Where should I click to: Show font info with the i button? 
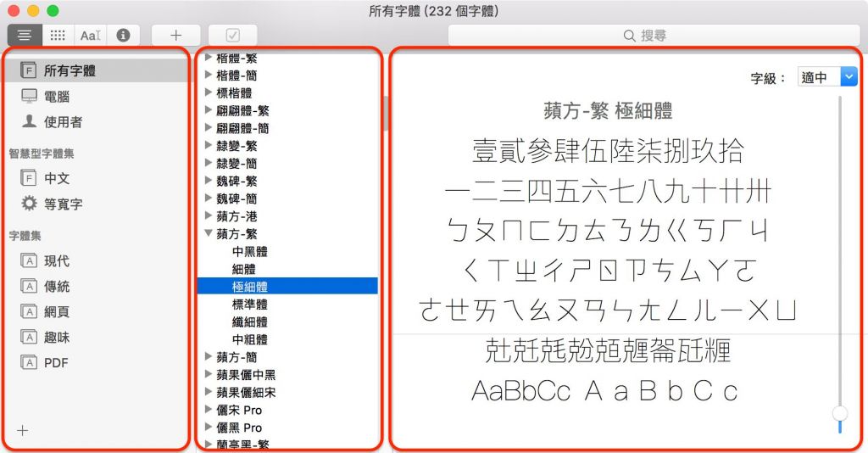tap(123, 36)
